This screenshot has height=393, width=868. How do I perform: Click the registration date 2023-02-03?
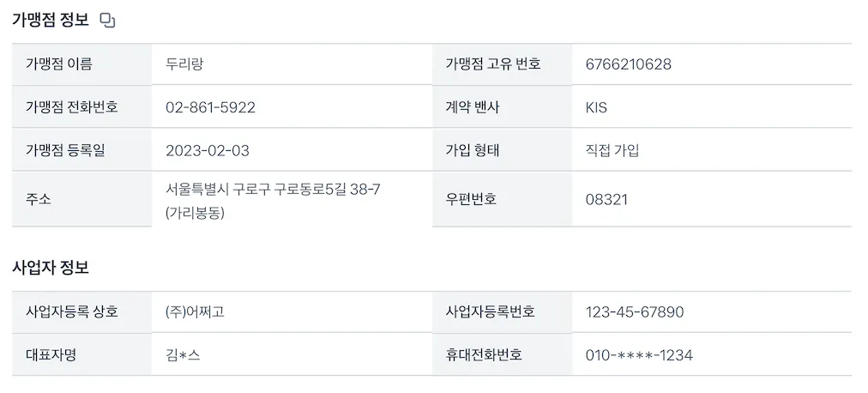[208, 150]
